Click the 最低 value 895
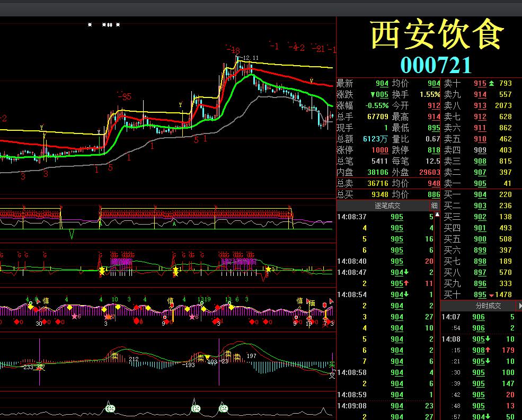This screenshot has width=522, height=420. click(x=434, y=128)
